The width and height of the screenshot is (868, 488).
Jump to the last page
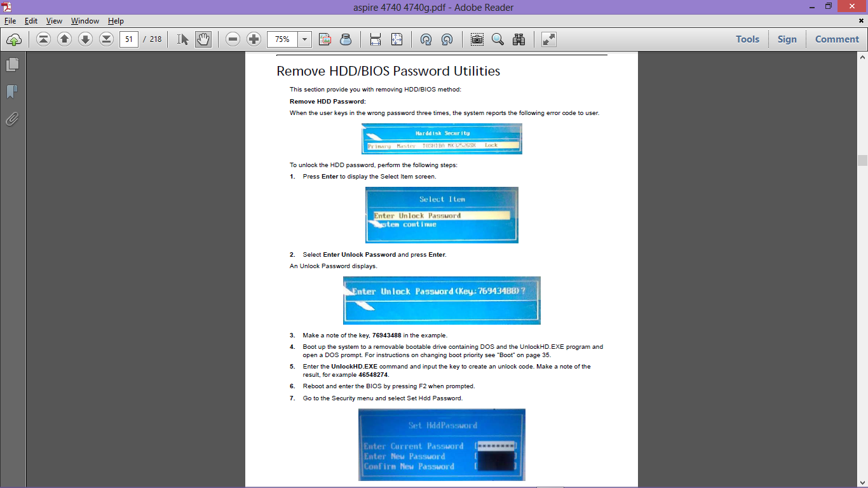(x=106, y=39)
